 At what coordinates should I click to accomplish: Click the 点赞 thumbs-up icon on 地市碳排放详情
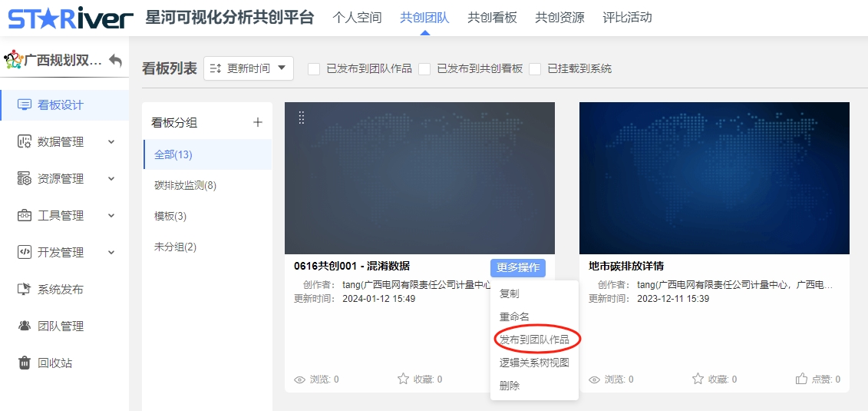(802, 379)
